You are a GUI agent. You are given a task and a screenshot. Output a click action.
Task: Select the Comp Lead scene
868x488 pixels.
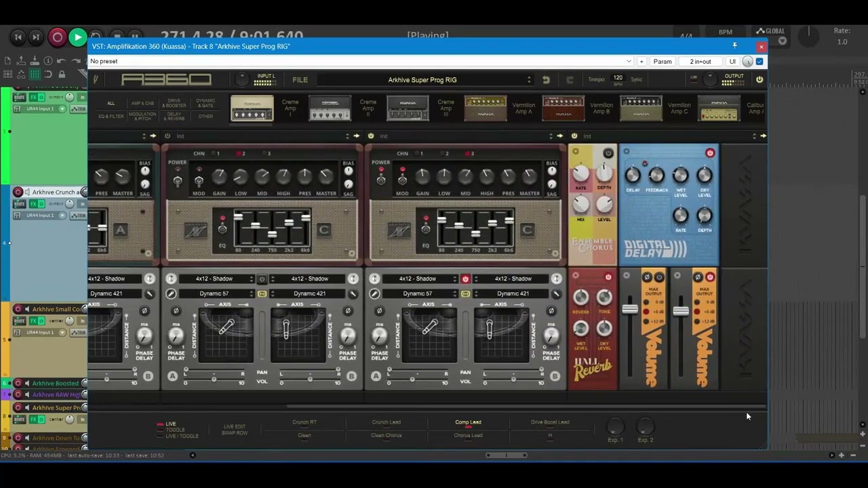[468, 422]
